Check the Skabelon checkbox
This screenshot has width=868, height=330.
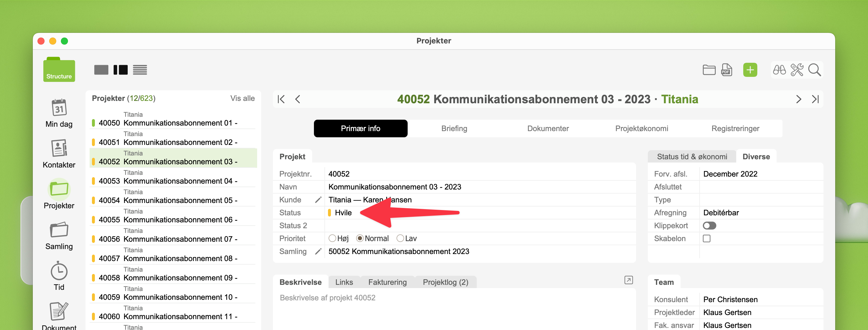point(707,238)
